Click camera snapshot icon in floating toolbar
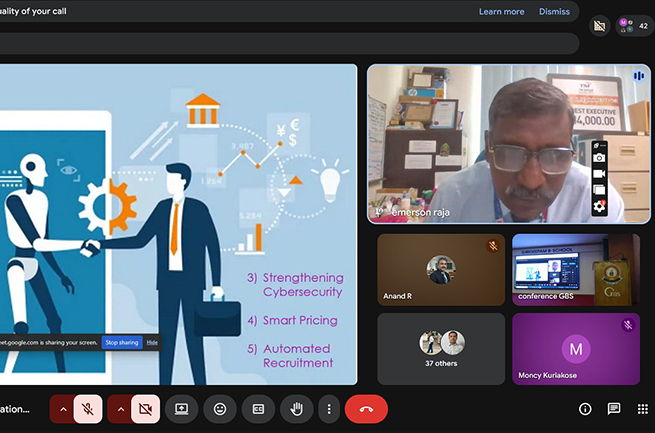Screen dimensions: 655x433 (599, 158)
